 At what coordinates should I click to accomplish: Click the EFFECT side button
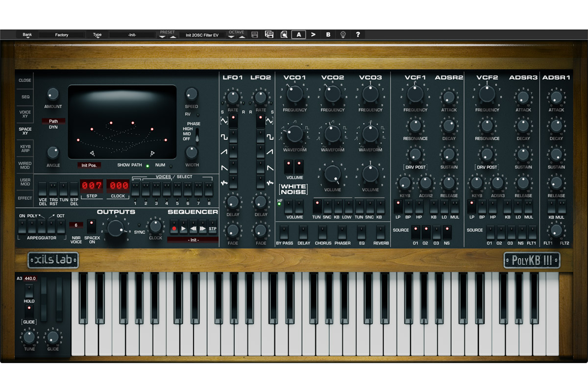(x=25, y=198)
